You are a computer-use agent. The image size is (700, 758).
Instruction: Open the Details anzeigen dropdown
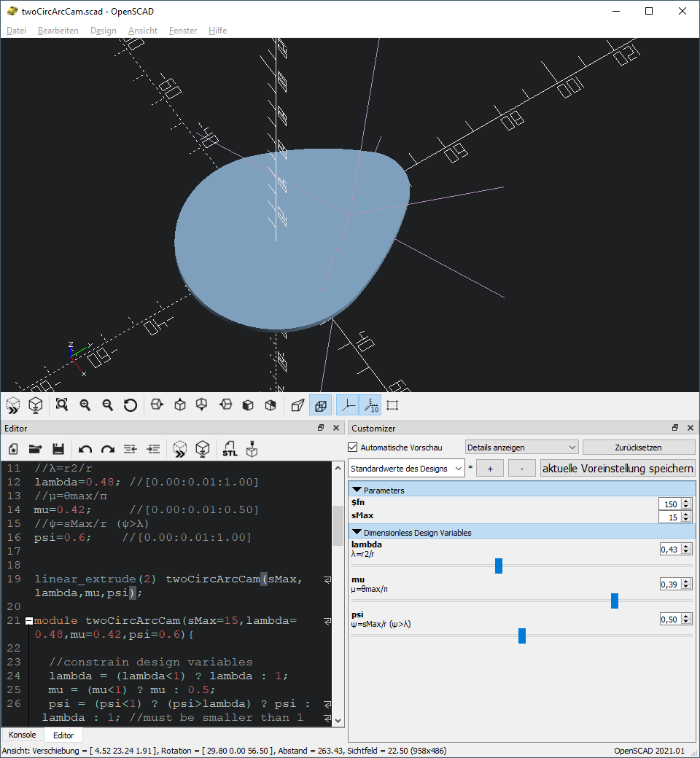(x=521, y=447)
